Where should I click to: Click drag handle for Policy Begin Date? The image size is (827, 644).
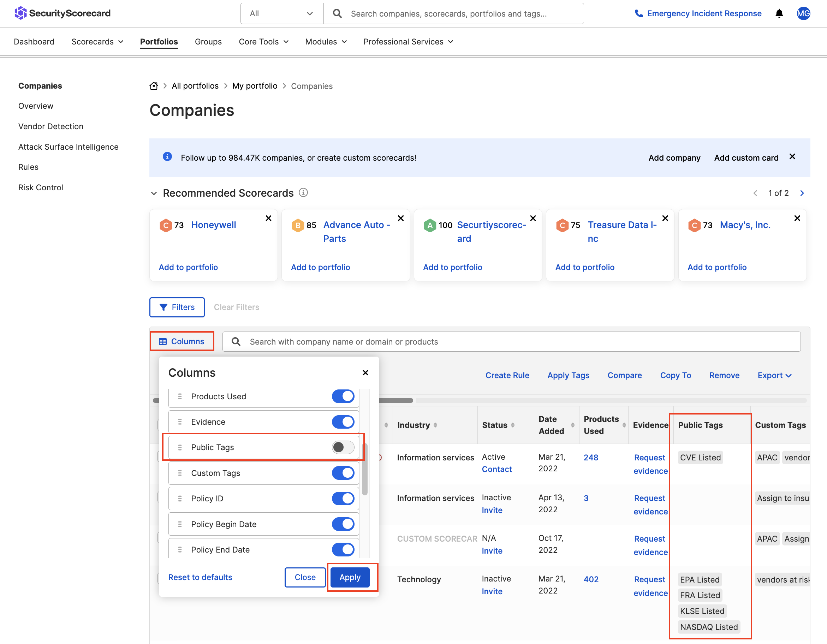pos(180,524)
